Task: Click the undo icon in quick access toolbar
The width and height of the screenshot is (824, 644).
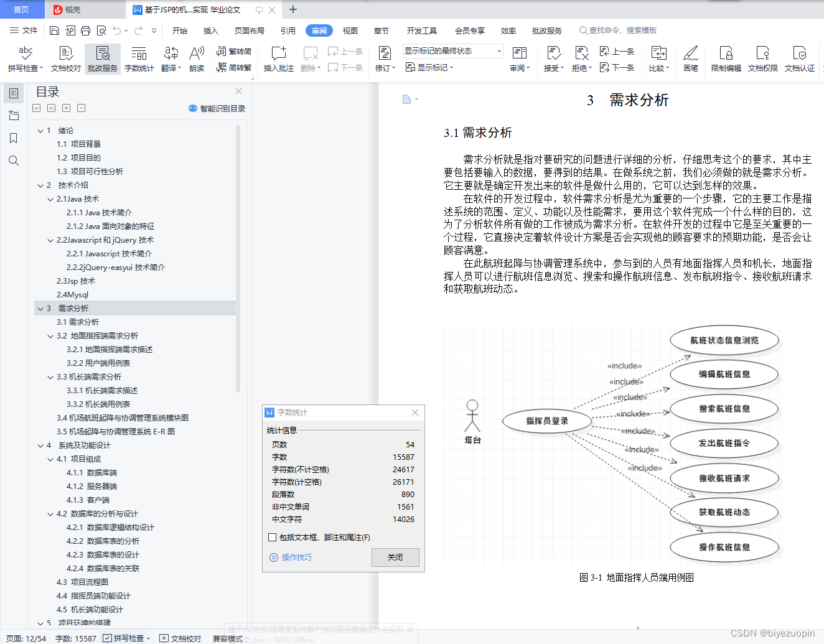Action: (x=116, y=30)
